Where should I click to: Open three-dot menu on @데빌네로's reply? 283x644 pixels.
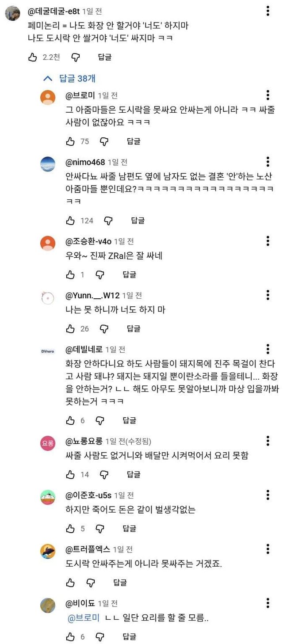[268, 349]
